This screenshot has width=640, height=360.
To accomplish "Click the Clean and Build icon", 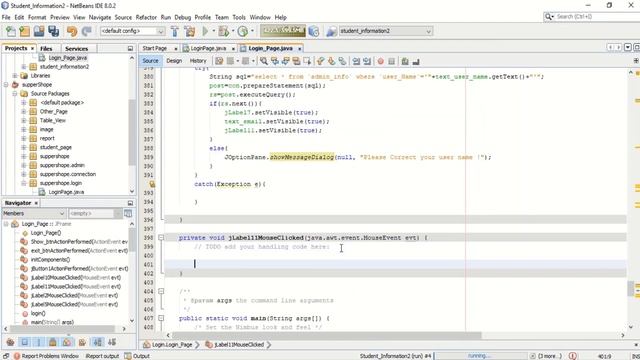I will 190,31.
